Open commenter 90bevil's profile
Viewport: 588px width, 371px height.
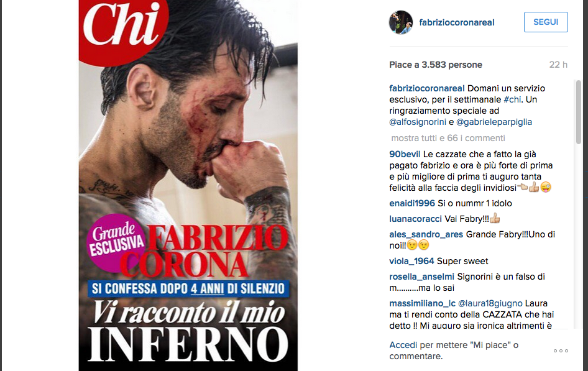pos(405,154)
